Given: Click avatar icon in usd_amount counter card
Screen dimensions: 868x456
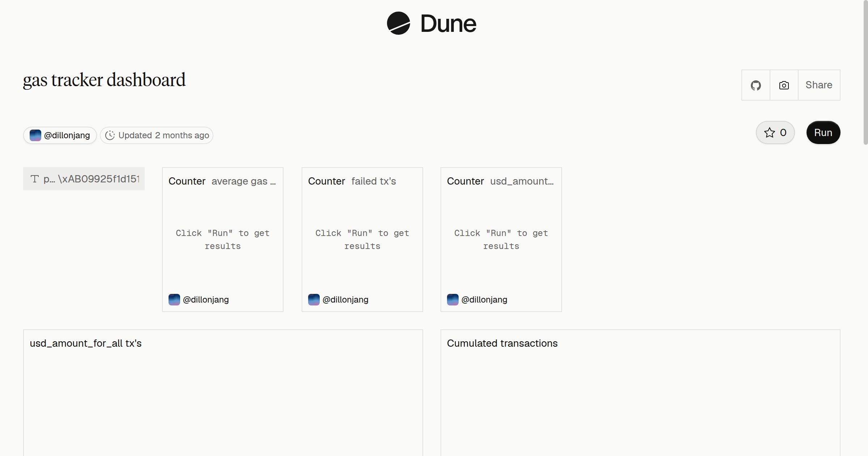Looking at the screenshot, I should (x=453, y=300).
